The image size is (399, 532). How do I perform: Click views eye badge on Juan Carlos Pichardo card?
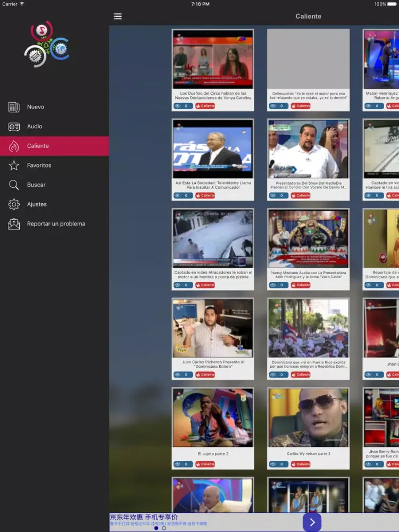pyautogui.click(x=183, y=375)
